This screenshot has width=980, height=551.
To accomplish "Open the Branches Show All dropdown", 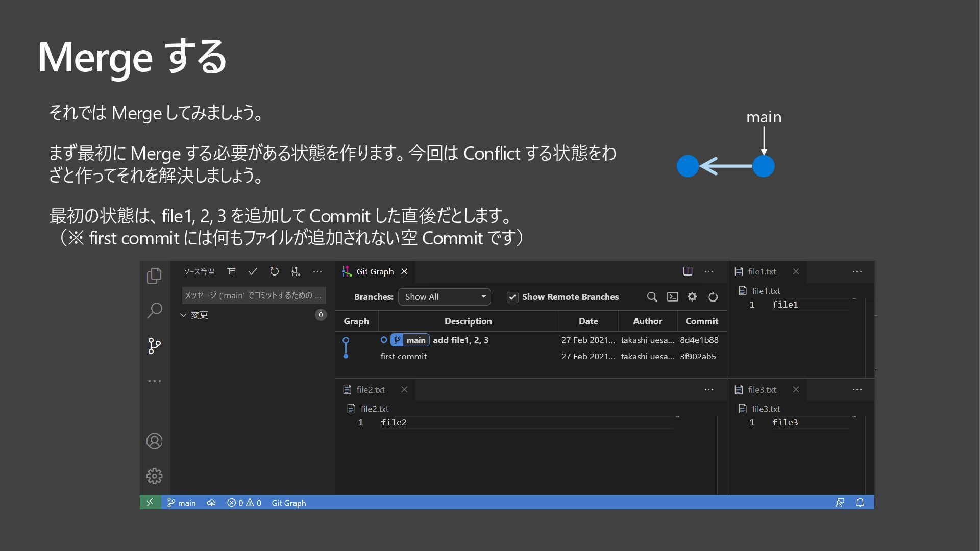I will [444, 297].
